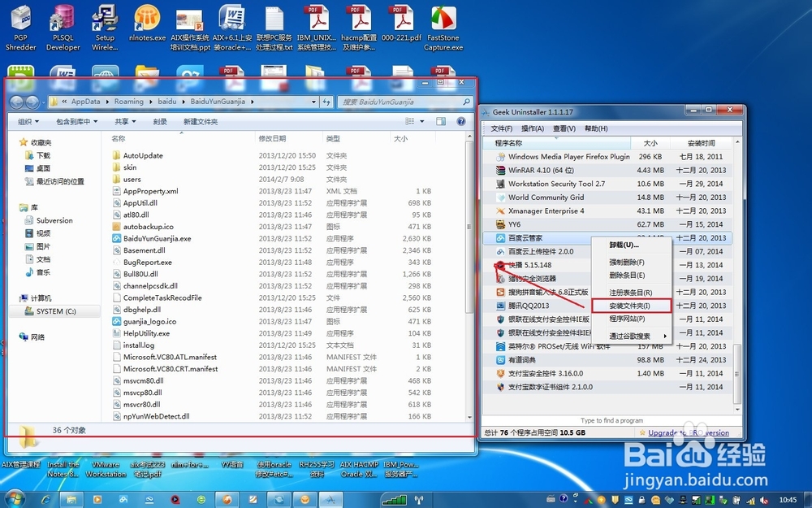Image resolution: width=812 pixels, height=508 pixels.
Task: Choose 卸载(U)... from context menu
Action: click(x=631, y=245)
